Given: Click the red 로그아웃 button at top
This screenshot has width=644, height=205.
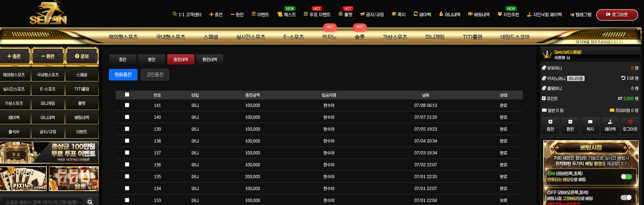Looking at the screenshot, I should pos(617,15).
